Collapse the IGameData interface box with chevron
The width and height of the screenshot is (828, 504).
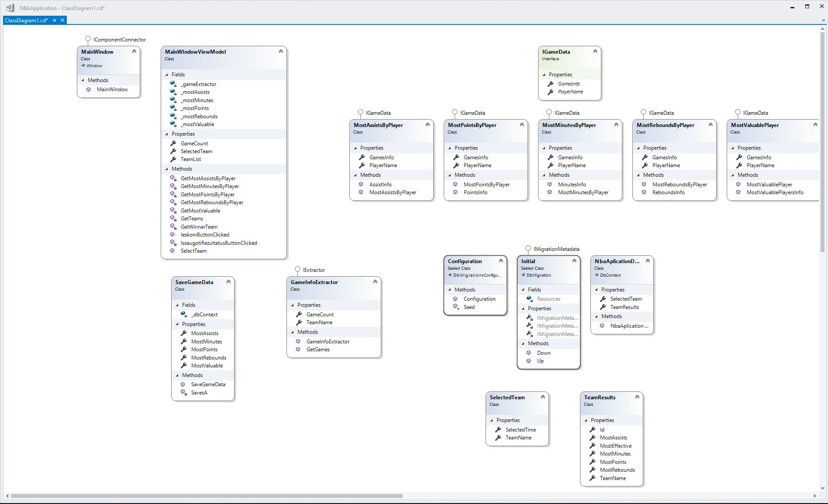tap(595, 51)
